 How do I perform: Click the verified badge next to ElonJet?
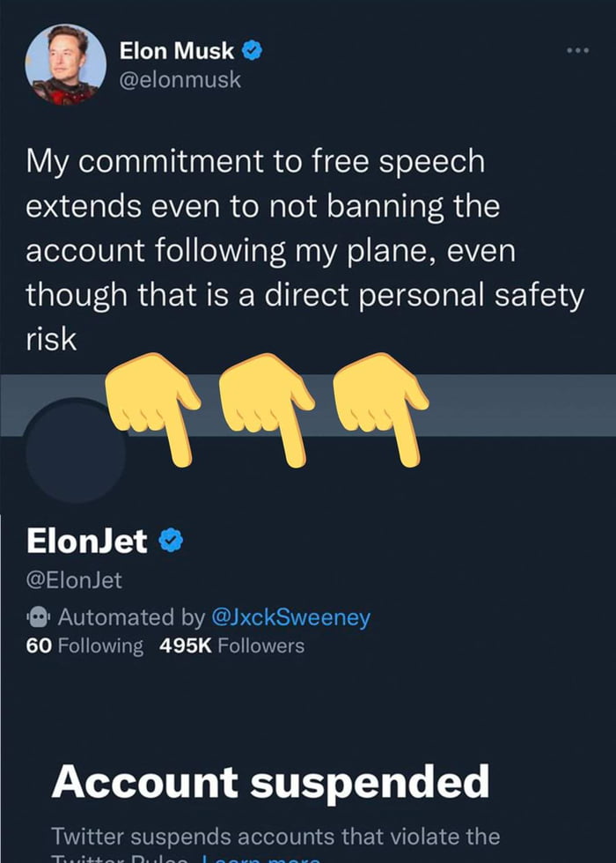pyautogui.click(x=170, y=541)
